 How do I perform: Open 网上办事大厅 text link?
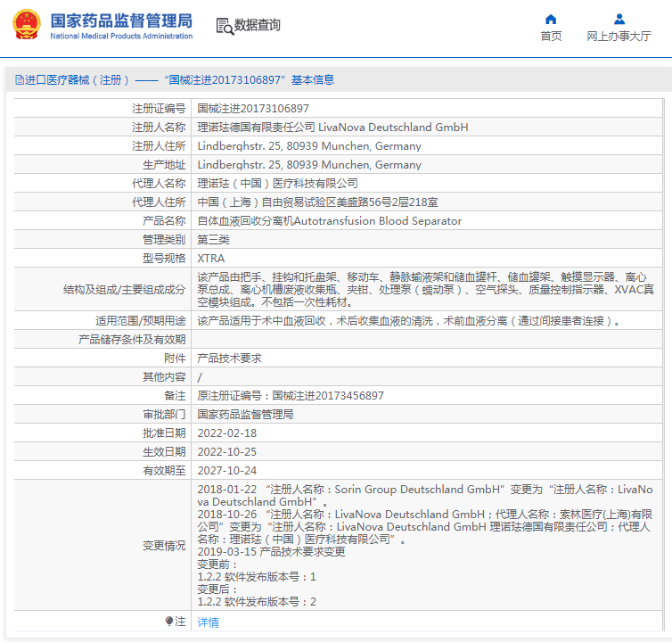pyautogui.click(x=619, y=37)
